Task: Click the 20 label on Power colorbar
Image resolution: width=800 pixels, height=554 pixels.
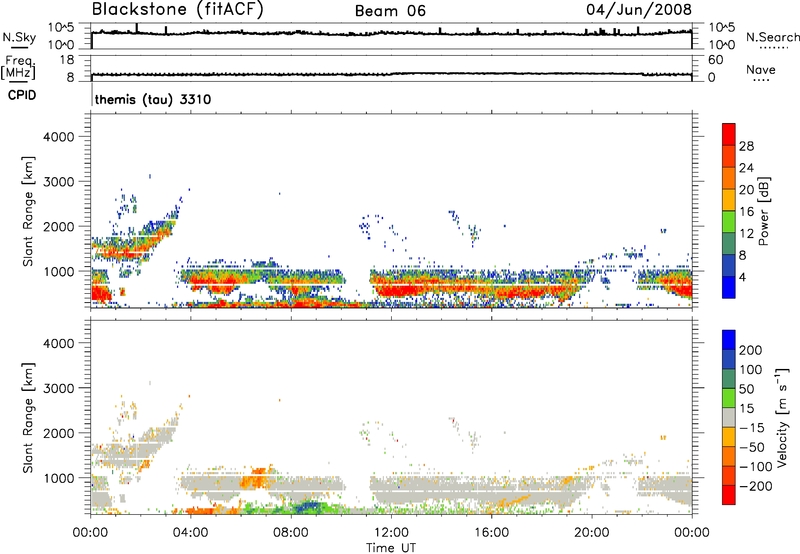Action: point(746,190)
